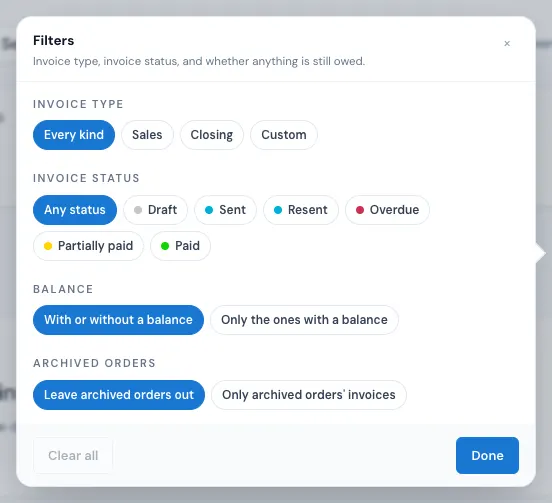The image size is (552, 503).
Task: Click the ARCHIVED ORDERS section label
Action: 94,363
